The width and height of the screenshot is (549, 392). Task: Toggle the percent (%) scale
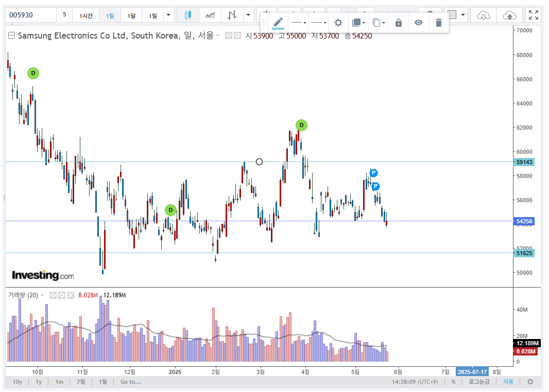coord(453,382)
